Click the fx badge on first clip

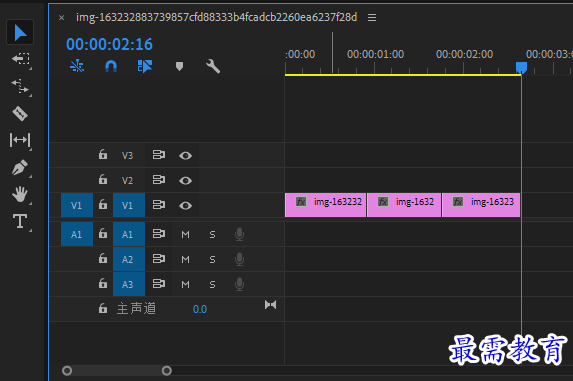(x=301, y=202)
